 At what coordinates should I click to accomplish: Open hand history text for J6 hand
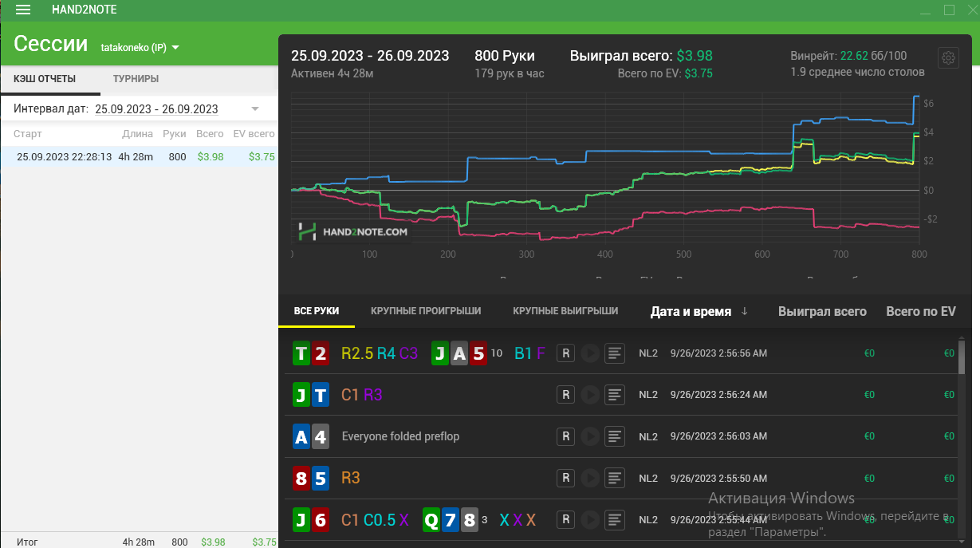click(614, 520)
